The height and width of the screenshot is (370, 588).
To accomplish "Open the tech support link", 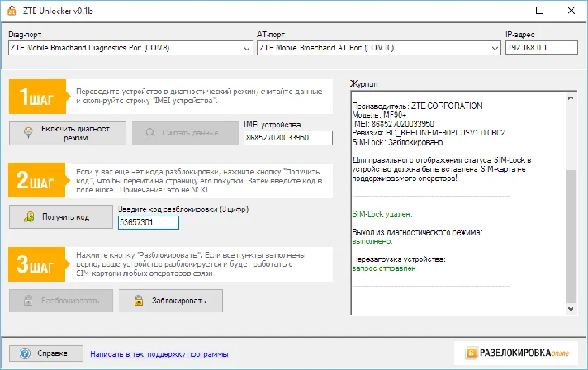I will (x=159, y=354).
